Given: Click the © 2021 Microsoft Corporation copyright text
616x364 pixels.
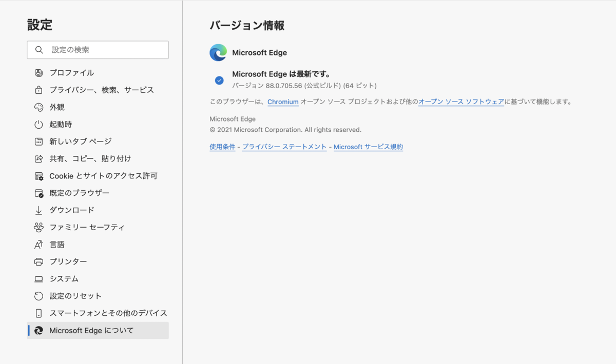Looking at the screenshot, I should coord(285,130).
